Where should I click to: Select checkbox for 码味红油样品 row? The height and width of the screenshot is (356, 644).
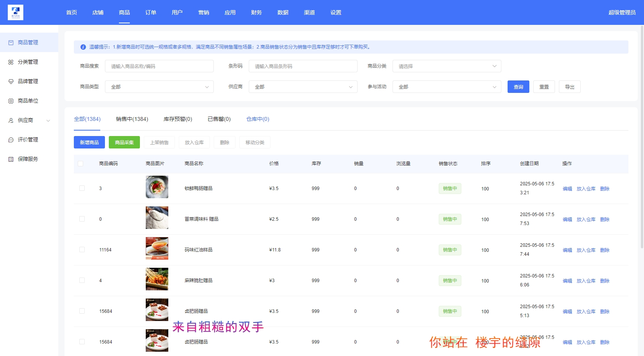[82, 250]
